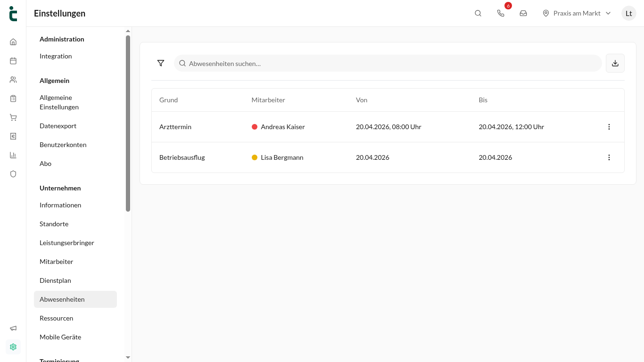The image size is (644, 362).
Task: Open the shopping cart sidebar icon
Action: (x=13, y=117)
